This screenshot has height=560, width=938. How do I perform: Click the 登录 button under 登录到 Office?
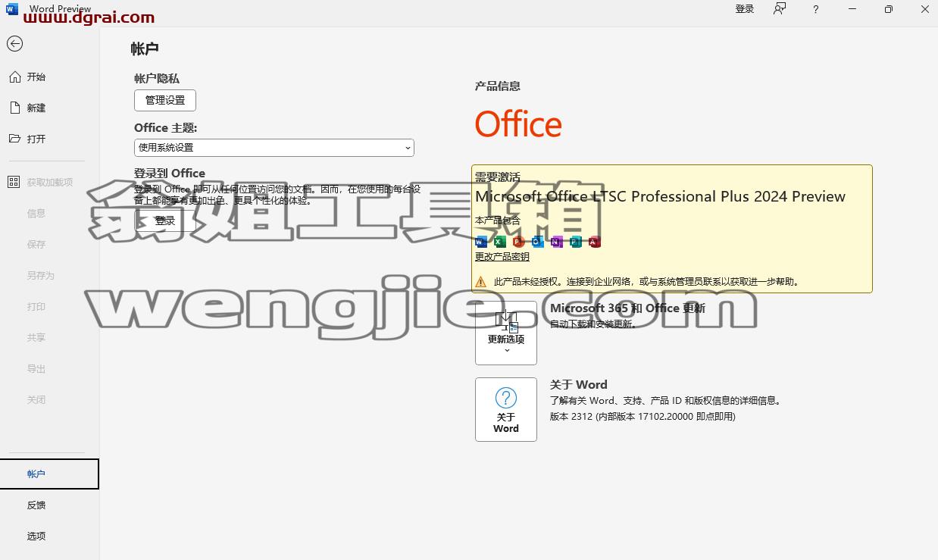point(165,221)
